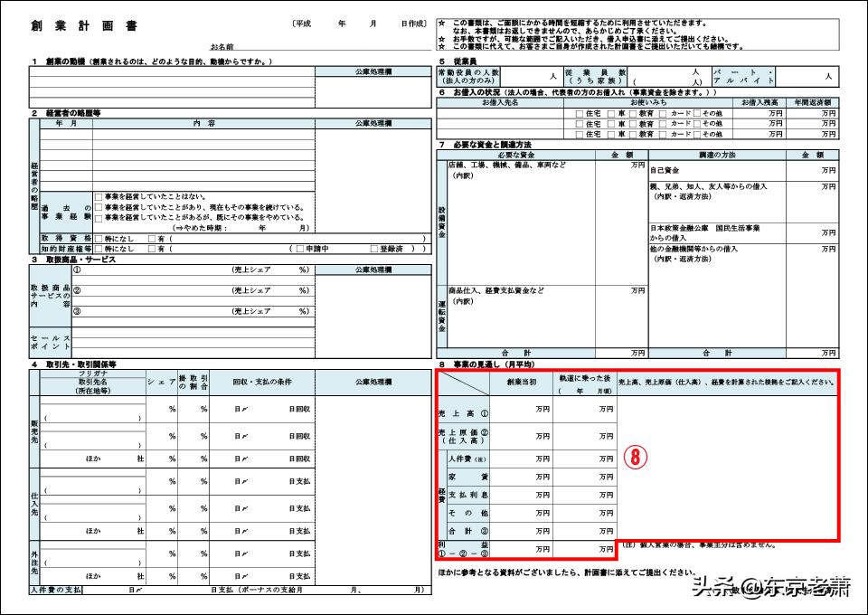
Task: Click パート・アルバイト count cell
Action: pos(806,77)
